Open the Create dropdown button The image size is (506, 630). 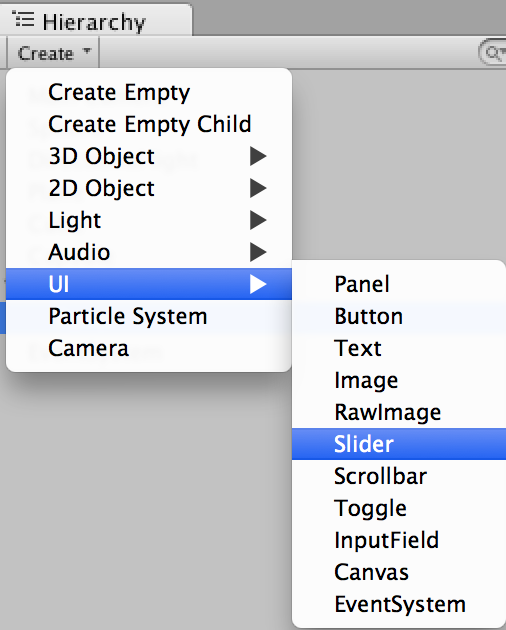point(53,53)
